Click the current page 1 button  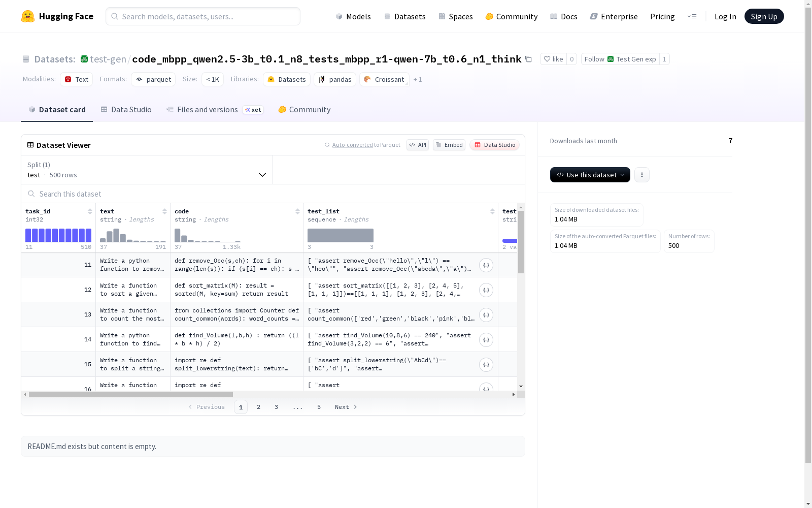coord(241,407)
